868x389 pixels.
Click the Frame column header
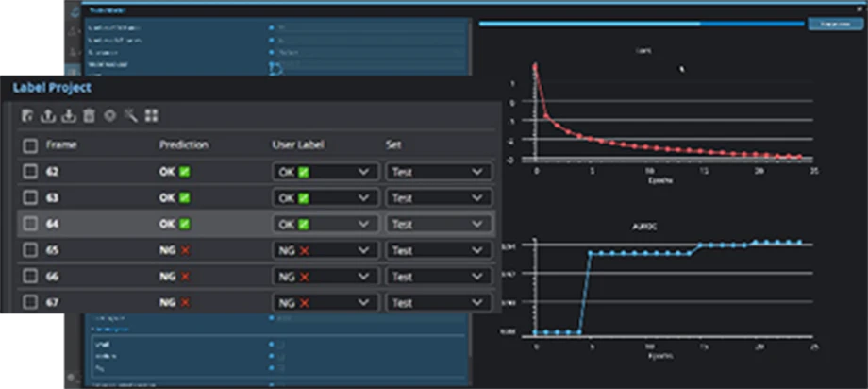(61, 145)
